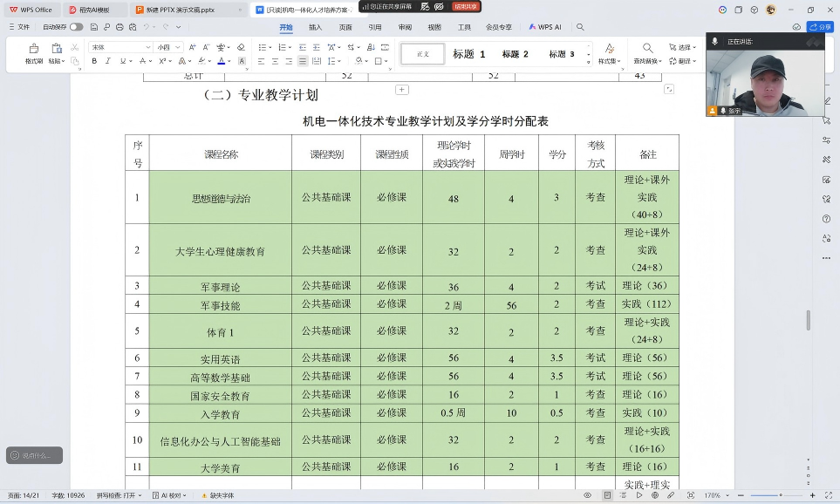Select the justify alignment icon
Screen dimensions: 840x504
[x=303, y=61]
